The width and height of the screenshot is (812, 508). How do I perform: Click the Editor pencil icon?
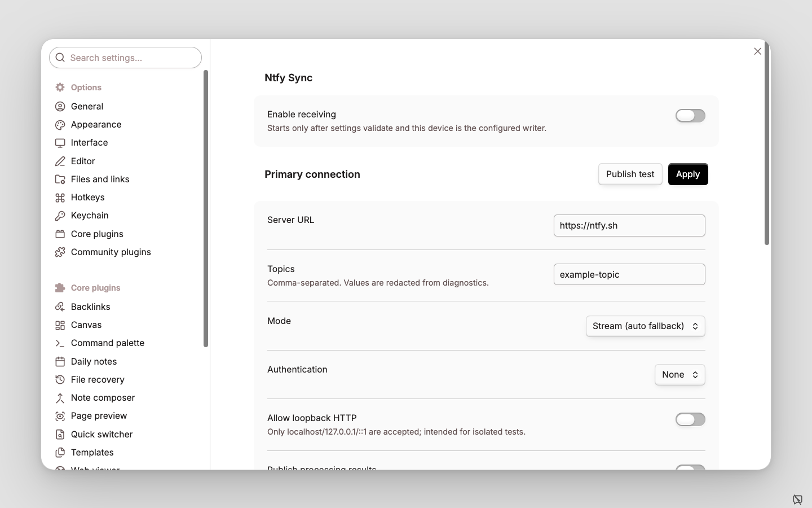coord(60,161)
